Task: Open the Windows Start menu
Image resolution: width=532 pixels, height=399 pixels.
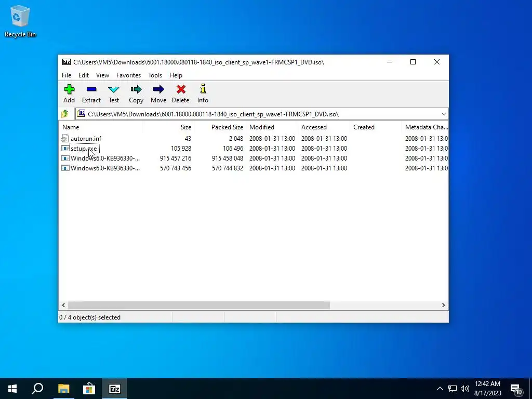Action: tap(12, 389)
